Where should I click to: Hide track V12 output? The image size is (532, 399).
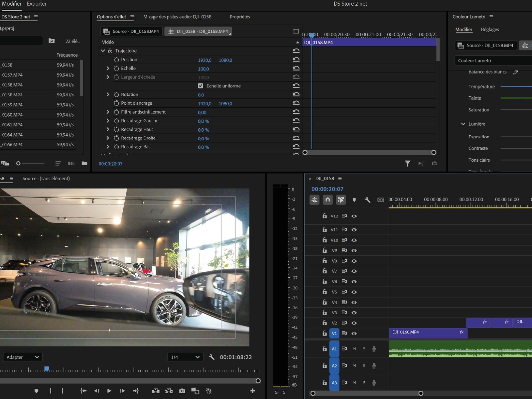click(x=354, y=216)
